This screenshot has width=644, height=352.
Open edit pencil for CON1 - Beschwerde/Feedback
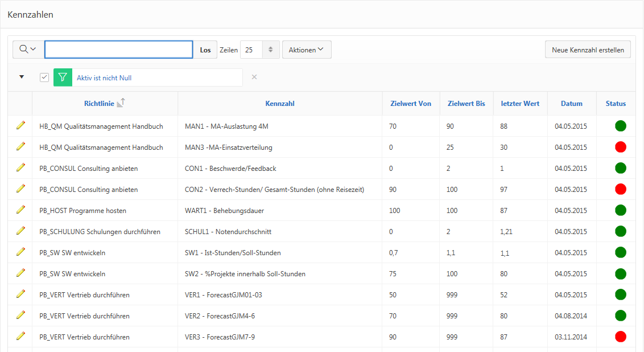[21, 167]
